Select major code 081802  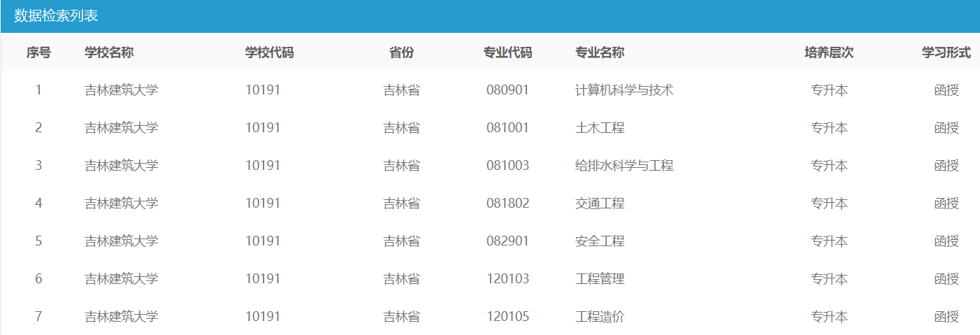tap(508, 204)
